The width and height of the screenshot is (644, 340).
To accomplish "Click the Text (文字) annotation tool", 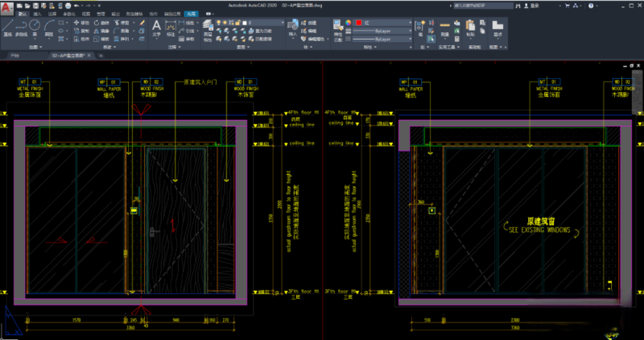I will click(x=157, y=27).
